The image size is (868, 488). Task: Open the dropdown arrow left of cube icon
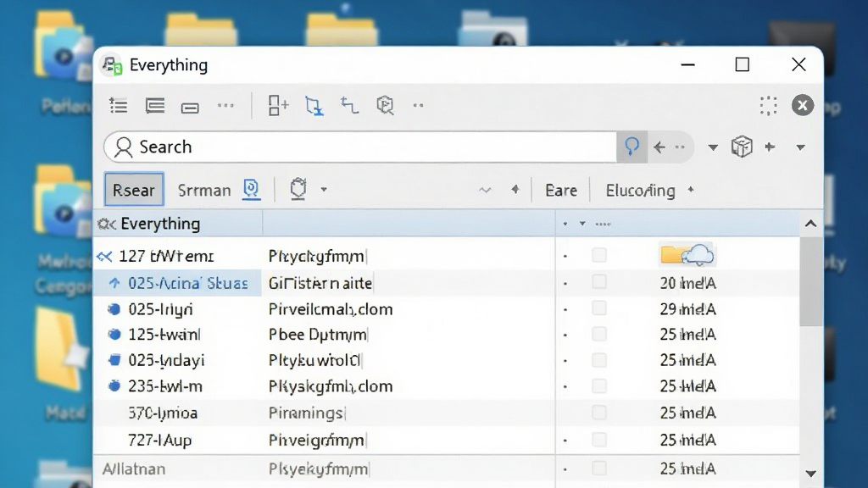(712, 147)
